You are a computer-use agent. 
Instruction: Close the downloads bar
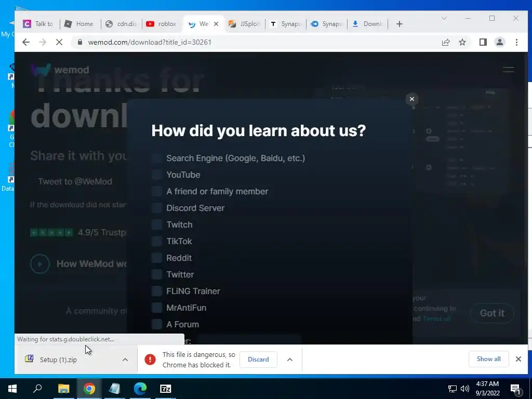pos(518,359)
